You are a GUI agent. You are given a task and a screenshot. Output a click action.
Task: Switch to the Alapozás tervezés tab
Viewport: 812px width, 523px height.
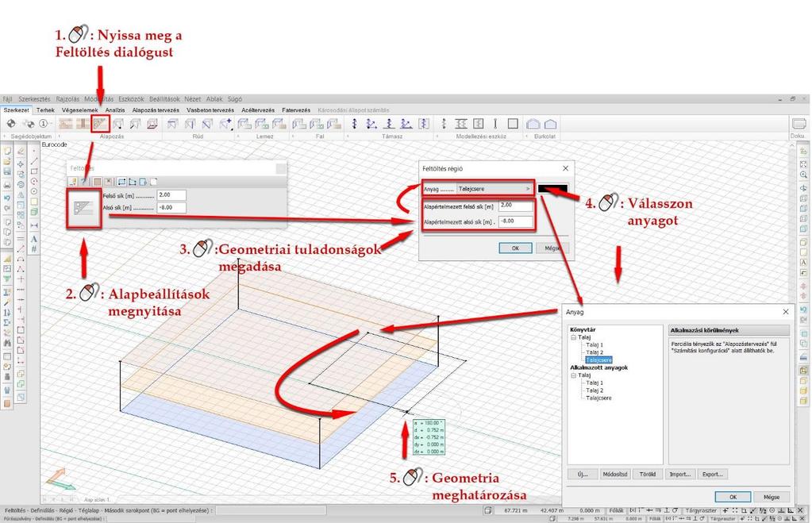(156, 110)
